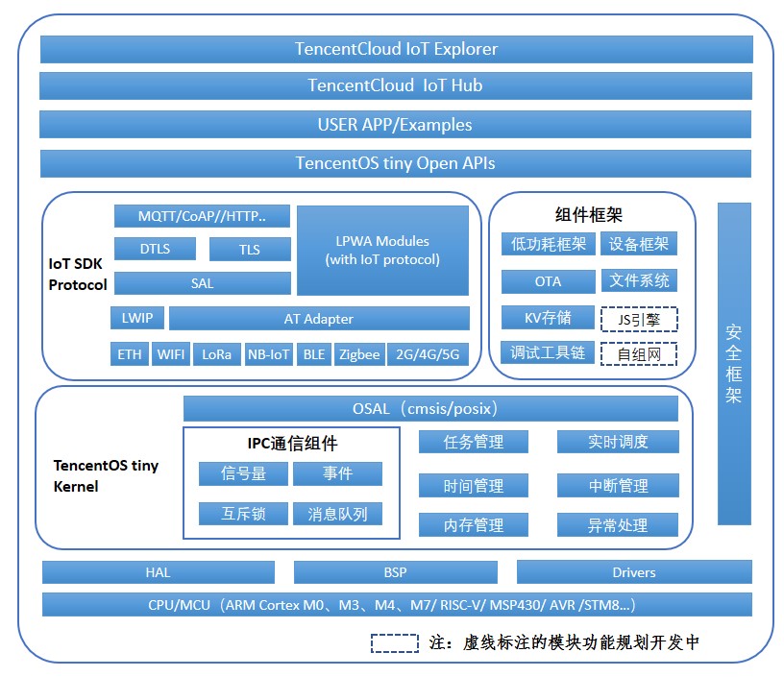Image resolution: width=784 pixels, height=677 pixels.
Task: Click the 设备框架 block
Action: [x=639, y=243]
